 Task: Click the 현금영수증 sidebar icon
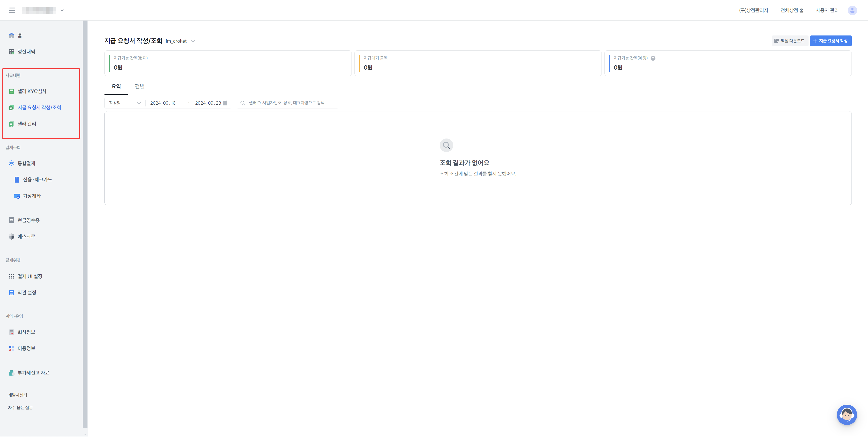(x=12, y=220)
